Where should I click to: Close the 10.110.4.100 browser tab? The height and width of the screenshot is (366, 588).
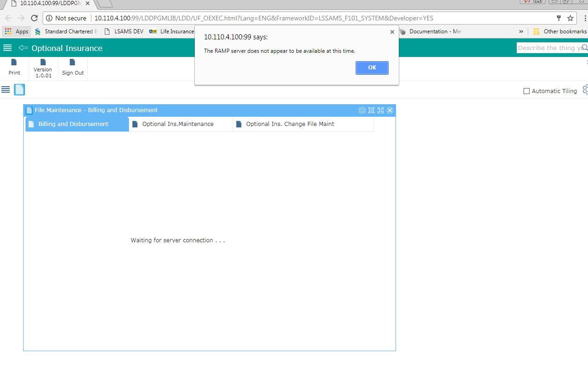pos(88,3)
